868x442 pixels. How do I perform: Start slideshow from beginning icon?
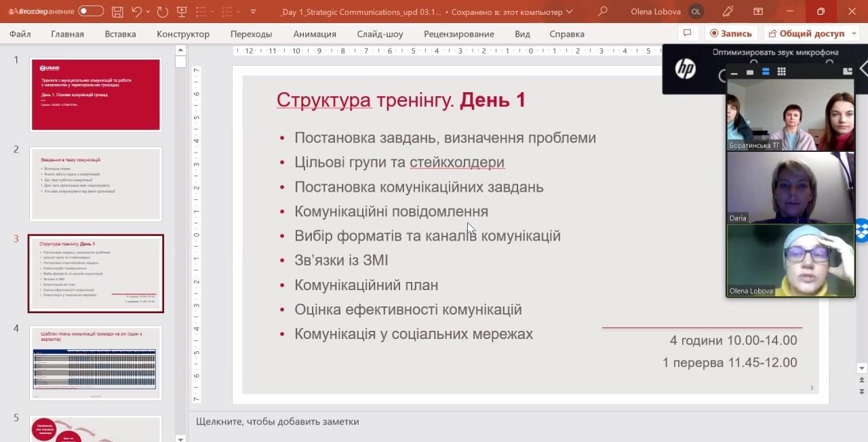[x=182, y=12]
